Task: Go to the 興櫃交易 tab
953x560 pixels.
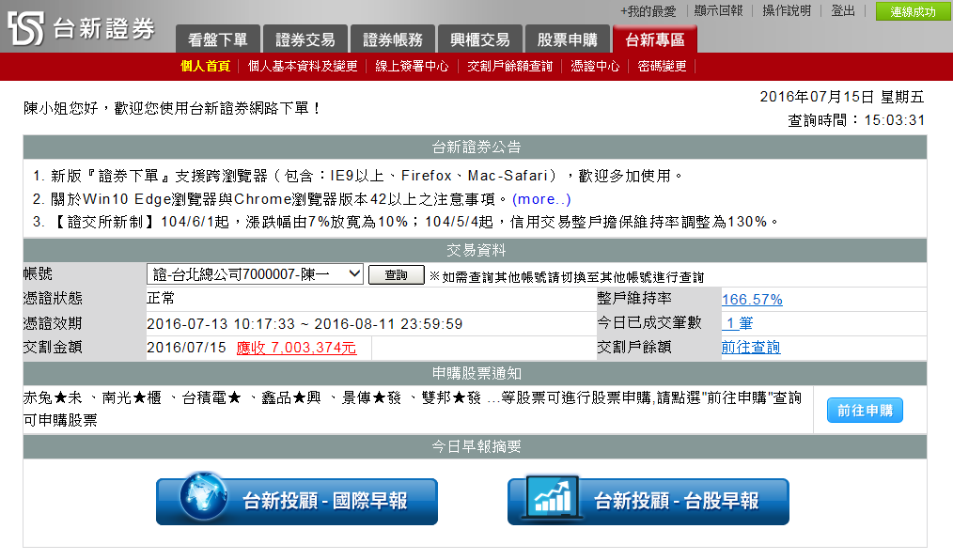Action: pyautogui.click(x=480, y=40)
